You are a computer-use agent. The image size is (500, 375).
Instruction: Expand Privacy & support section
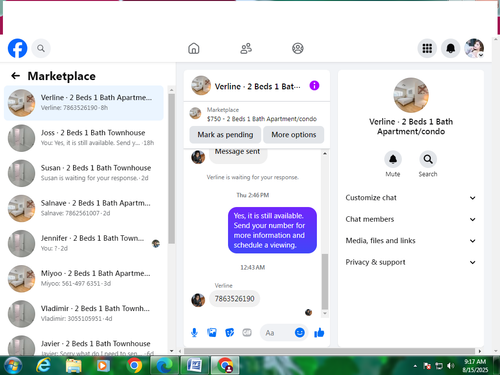pos(411,262)
